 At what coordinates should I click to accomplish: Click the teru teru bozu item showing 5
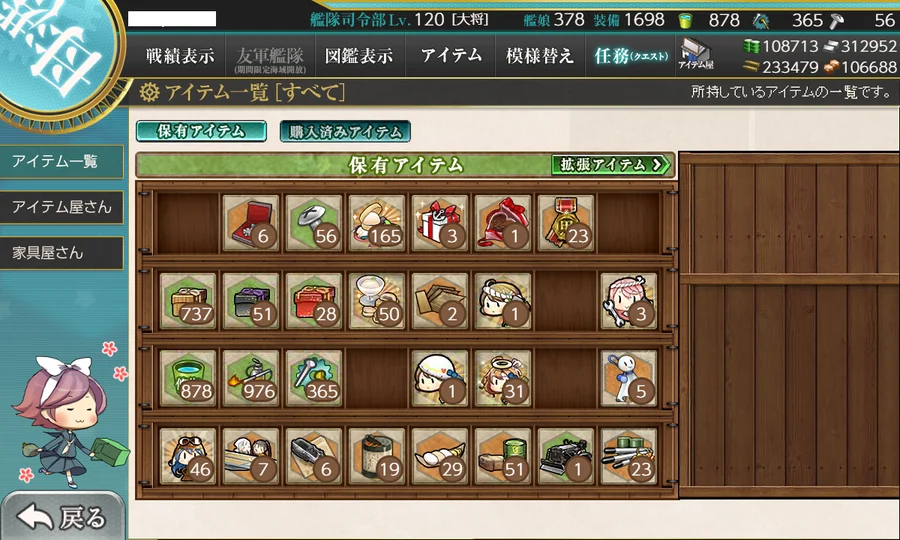pos(629,379)
